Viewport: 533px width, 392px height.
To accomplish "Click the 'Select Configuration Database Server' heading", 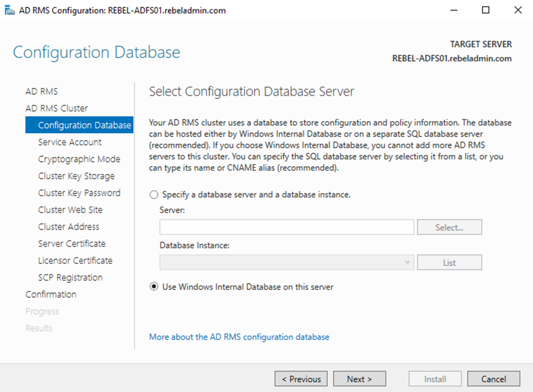I will pos(252,92).
